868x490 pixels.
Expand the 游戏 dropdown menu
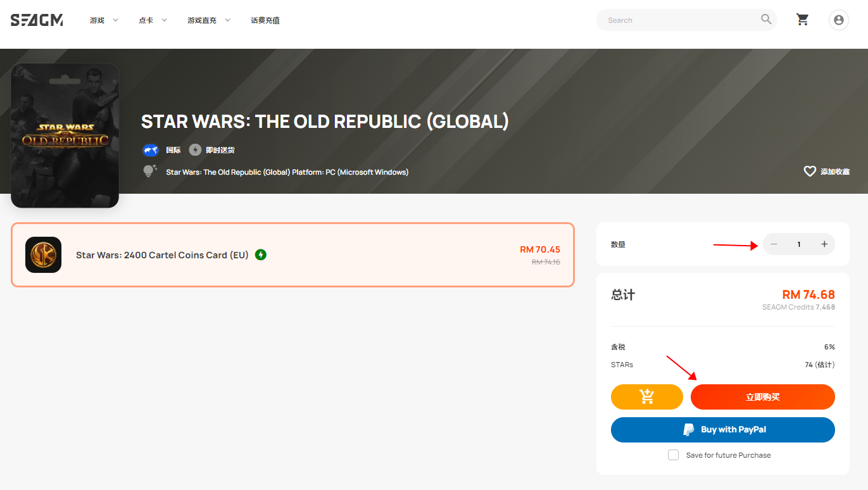(104, 20)
